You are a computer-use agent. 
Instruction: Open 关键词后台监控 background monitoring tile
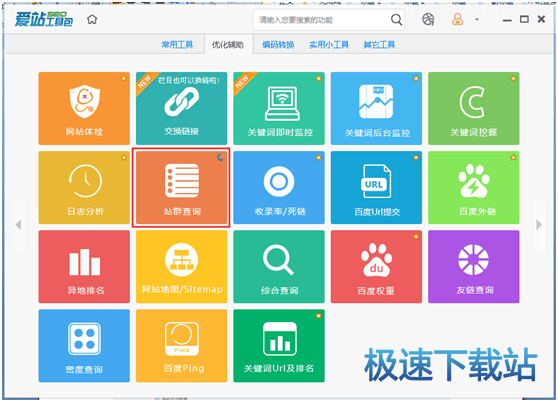pyautogui.click(x=376, y=109)
